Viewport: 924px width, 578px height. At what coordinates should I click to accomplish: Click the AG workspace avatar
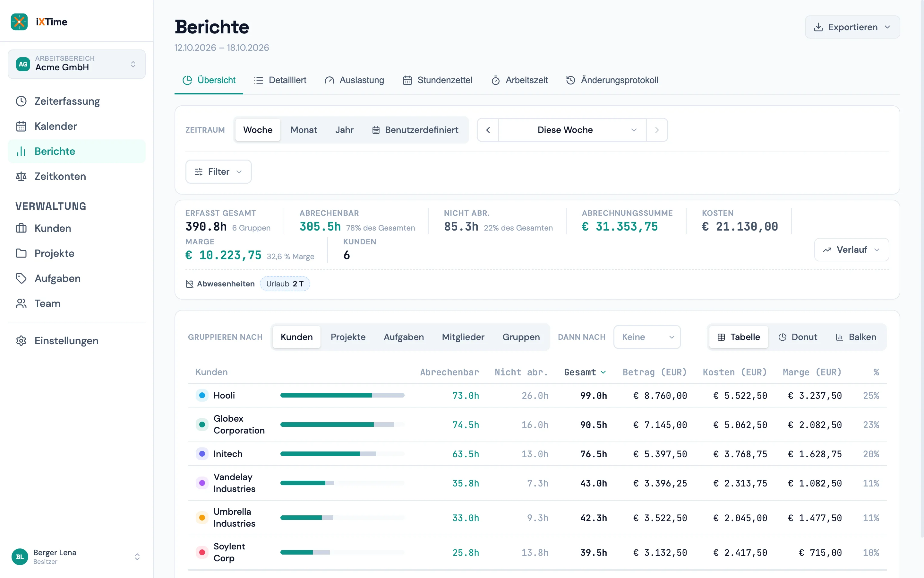[x=23, y=64]
